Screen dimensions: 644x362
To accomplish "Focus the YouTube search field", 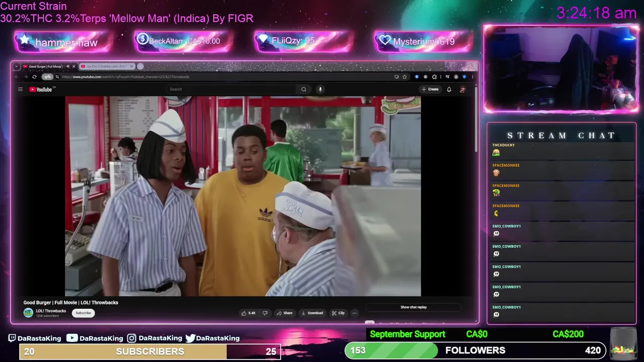I will tap(232, 89).
